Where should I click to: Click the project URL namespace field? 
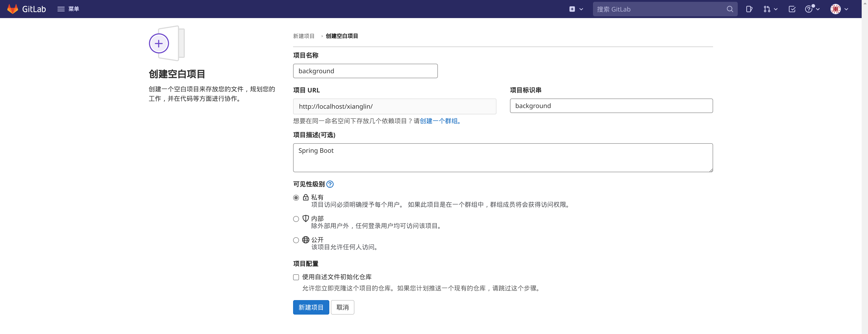(x=395, y=106)
